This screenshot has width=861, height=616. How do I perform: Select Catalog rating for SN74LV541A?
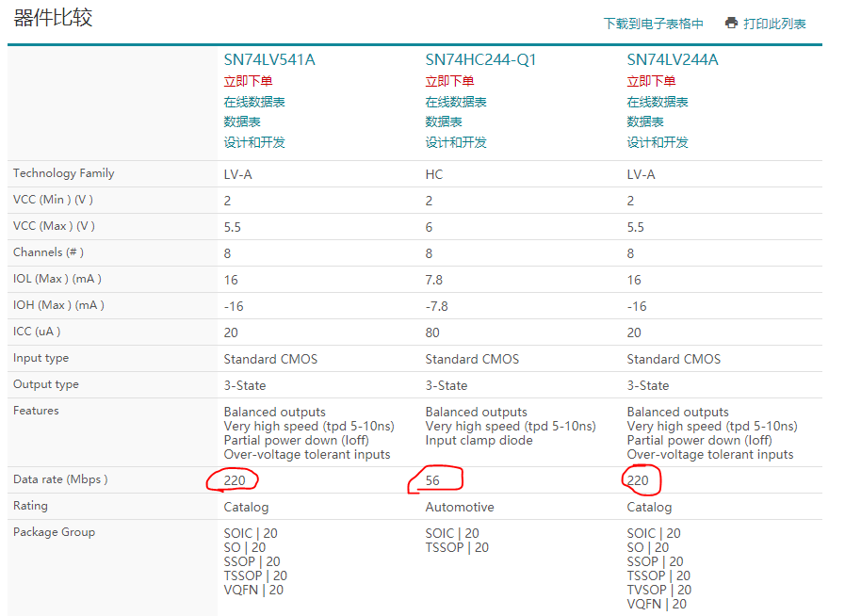246,507
